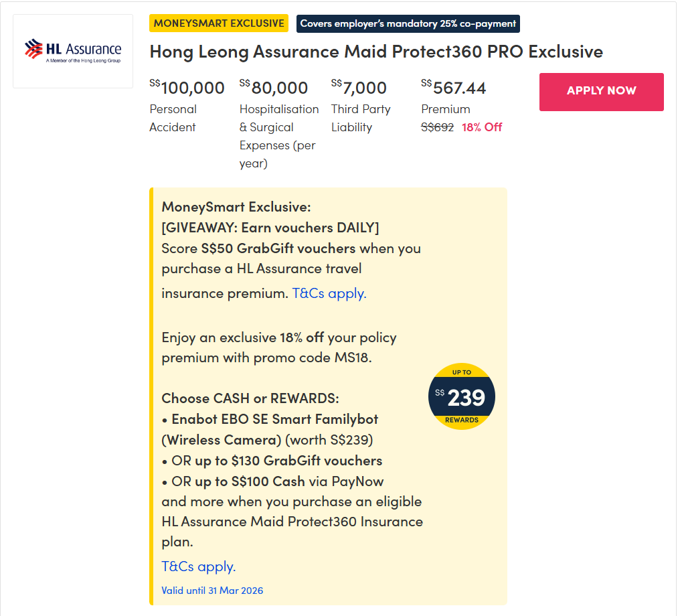Click the up to S$239 rewards badge
The height and width of the screenshot is (616, 682).
tap(462, 397)
